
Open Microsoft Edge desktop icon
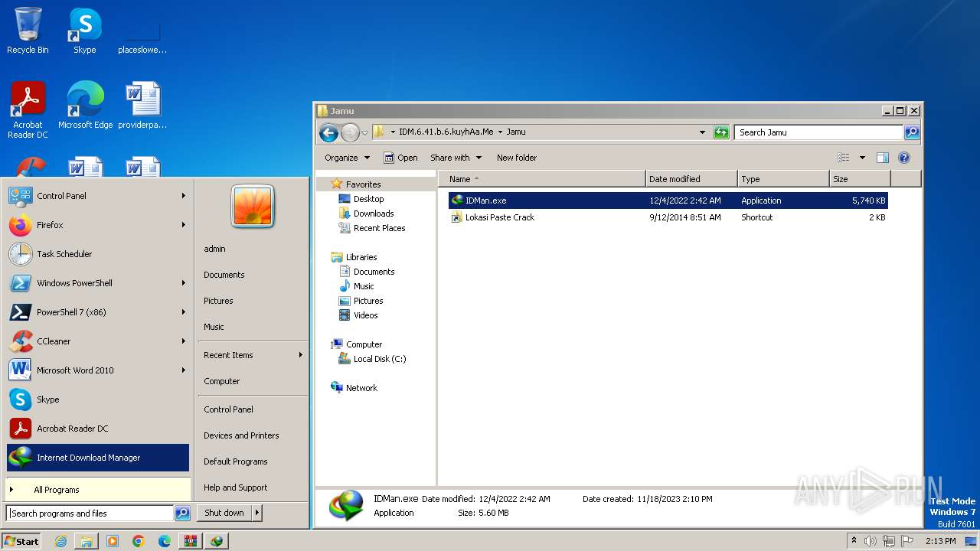[x=85, y=106]
